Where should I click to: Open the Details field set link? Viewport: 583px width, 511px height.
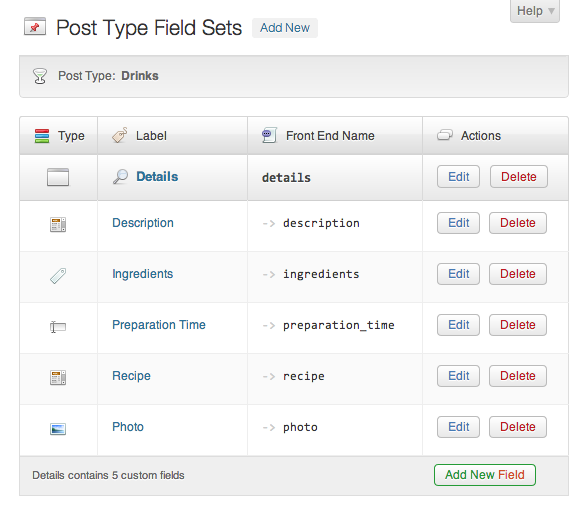pos(157,177)
